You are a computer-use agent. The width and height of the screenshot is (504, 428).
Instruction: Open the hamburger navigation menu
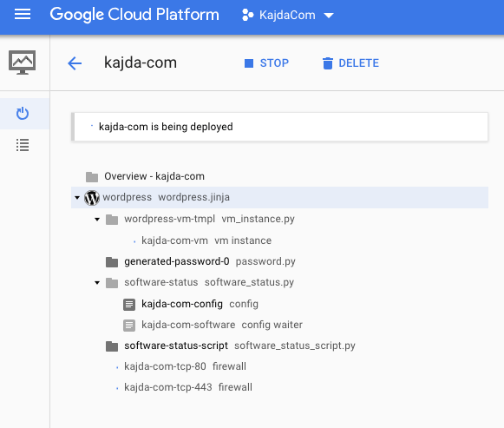point(23,15)
